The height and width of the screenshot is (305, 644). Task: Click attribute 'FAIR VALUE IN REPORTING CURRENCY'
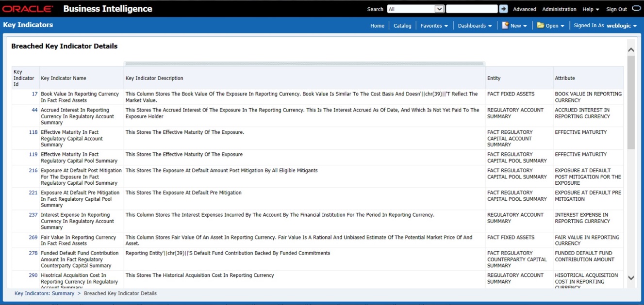point(587,240)
